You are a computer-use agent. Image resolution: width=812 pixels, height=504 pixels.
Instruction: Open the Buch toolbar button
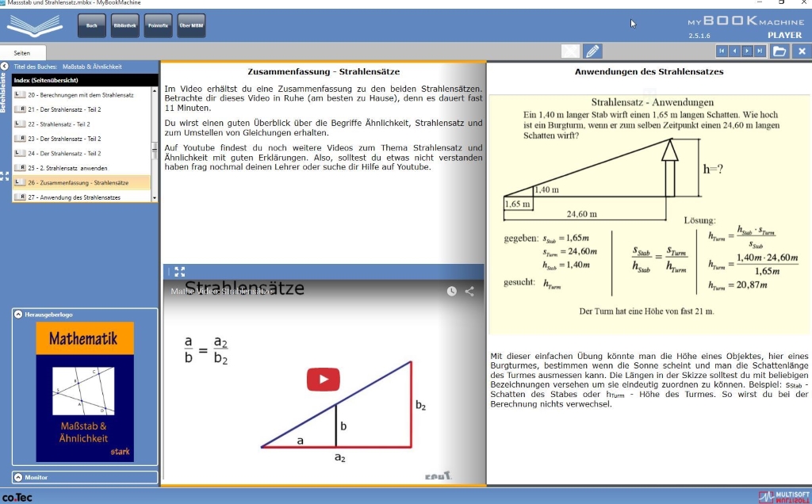[92, 25]
